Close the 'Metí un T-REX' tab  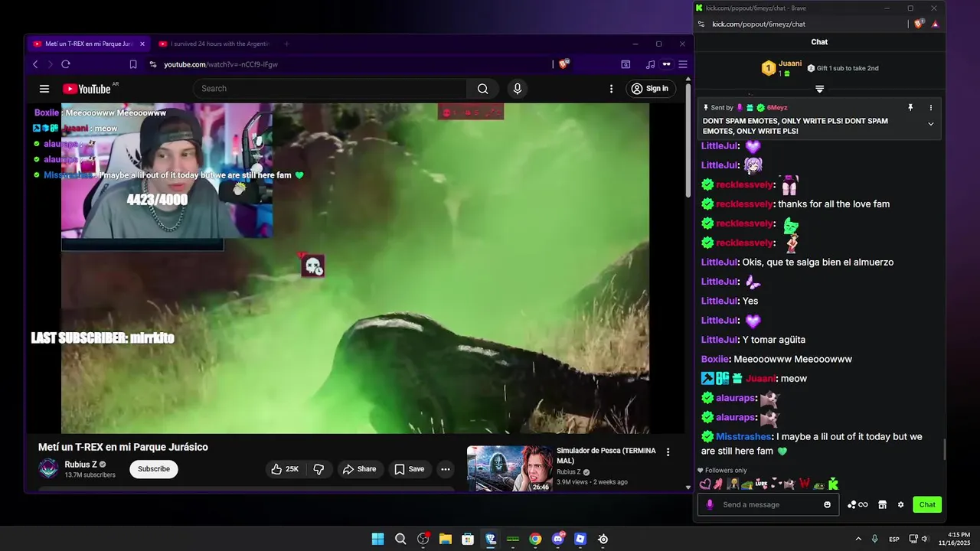point(142,44)
